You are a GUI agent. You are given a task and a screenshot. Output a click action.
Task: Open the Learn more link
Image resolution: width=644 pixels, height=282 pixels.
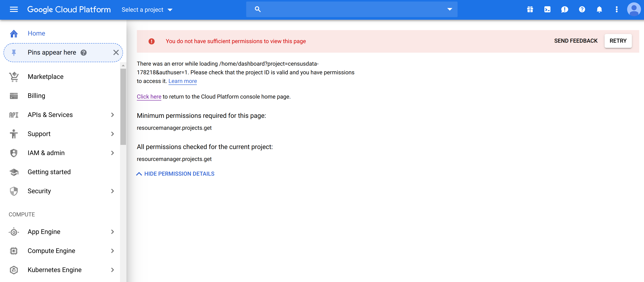click(x=183, y=81)
